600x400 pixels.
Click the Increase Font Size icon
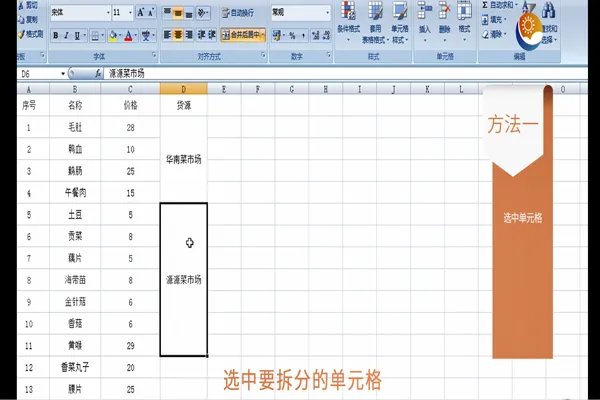click(x=140, y=13)
